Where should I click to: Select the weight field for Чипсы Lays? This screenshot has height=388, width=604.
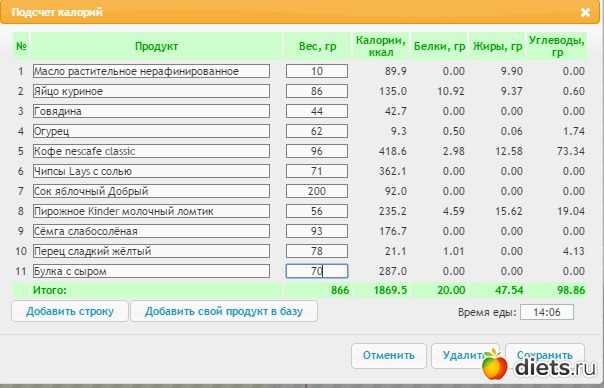[x=317, y=171]
